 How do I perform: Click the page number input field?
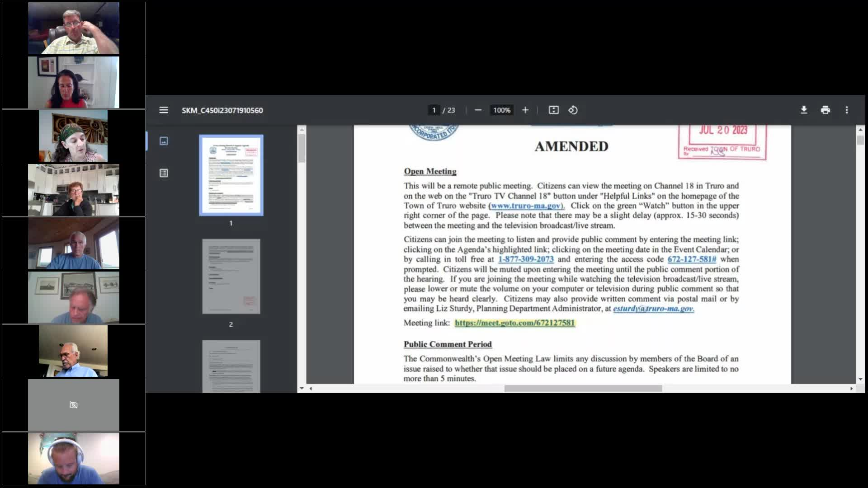(434, 110)
